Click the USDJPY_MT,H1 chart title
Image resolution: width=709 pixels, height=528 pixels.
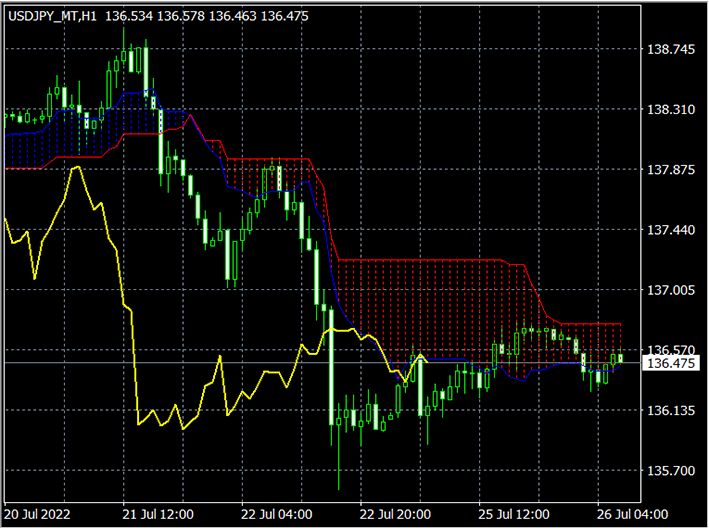(x=52, y=16)
